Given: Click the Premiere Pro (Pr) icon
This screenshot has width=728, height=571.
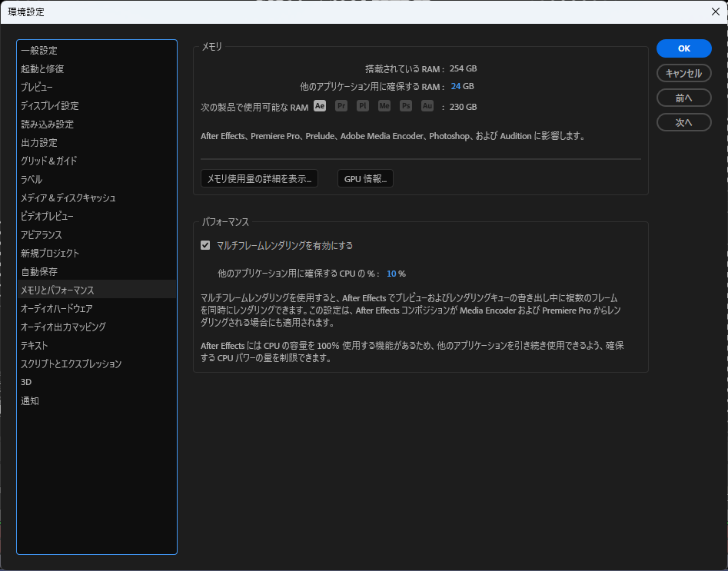Looking at the screenshot, I should [x=341, y=106].
